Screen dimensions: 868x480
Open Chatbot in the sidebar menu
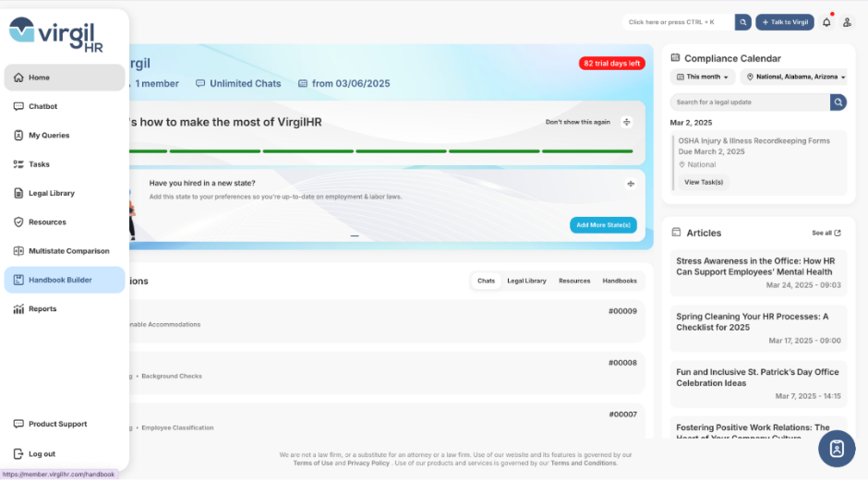click(65, 106)
